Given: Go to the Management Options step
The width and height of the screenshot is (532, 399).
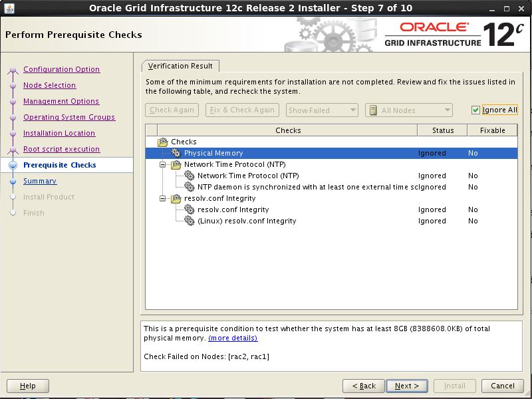Looking at the screenshot, I should tap(61, 101).
